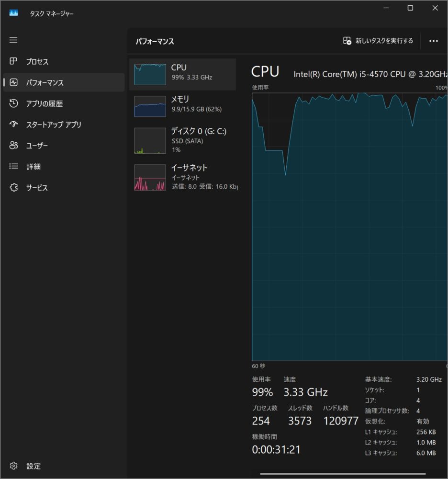
Task: Click the ソケット label
Action: tap(375, 390)
